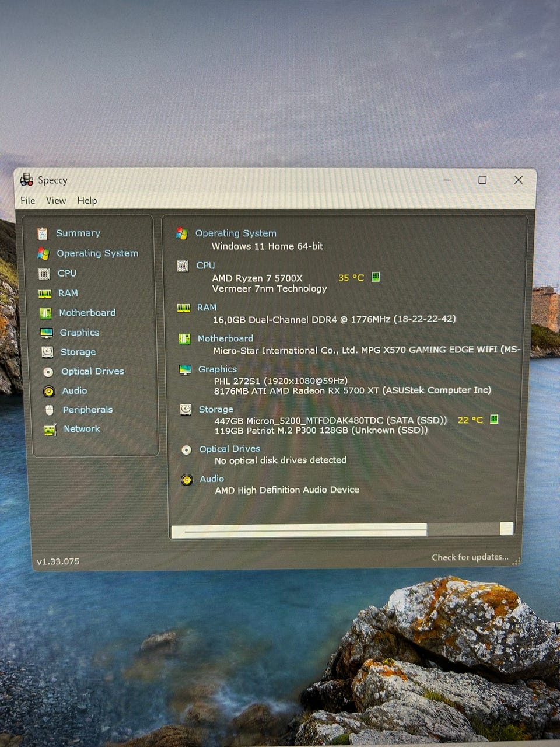560x747 pixels.
Task: Click the 22 °C storage temperature value
Action: [x=470, y=420]
